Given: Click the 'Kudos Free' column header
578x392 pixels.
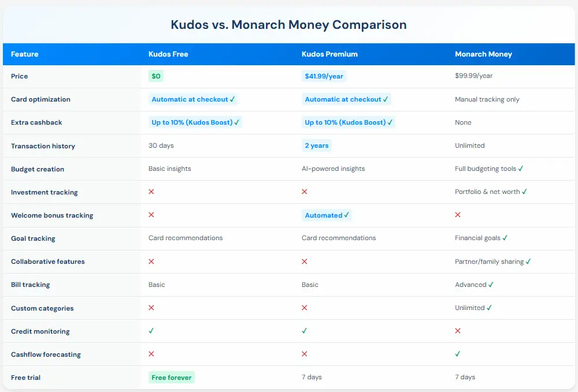Looking at the screenshot, I should (x=168, y=54).
